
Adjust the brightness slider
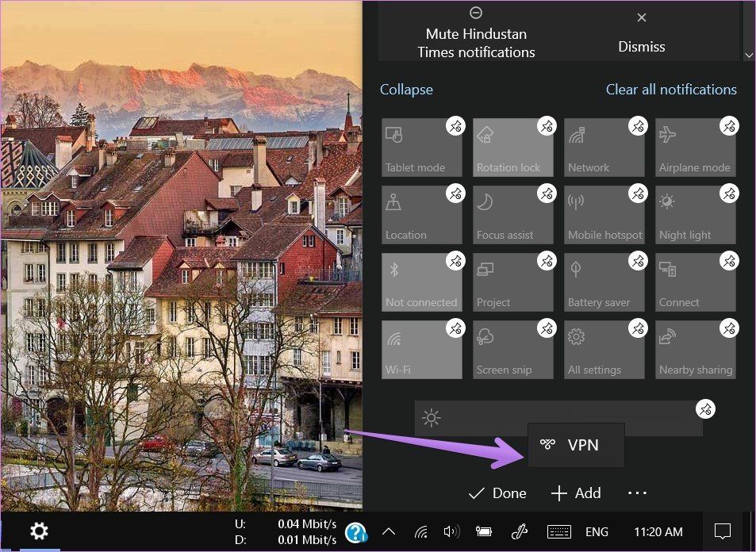tap(555, 419)
